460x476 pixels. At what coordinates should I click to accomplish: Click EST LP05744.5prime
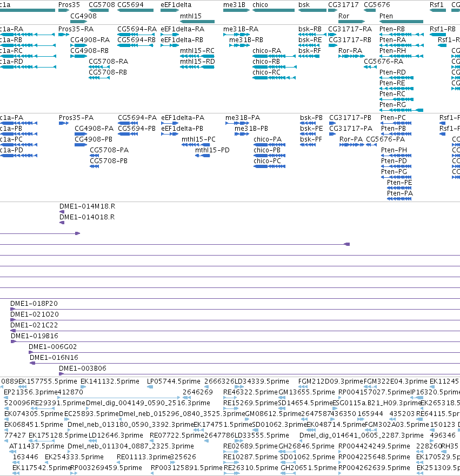[x=174, y=381]
